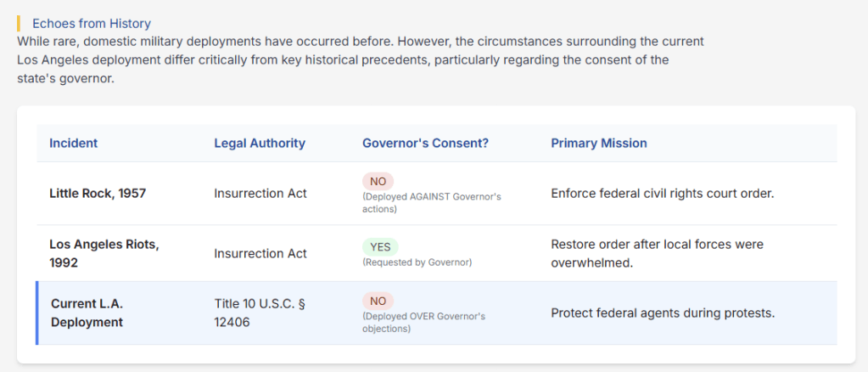This screenshot has height=372, width=868.
Task: Click 'Protect federal agents during protests' text
Action: pos(663,313)
